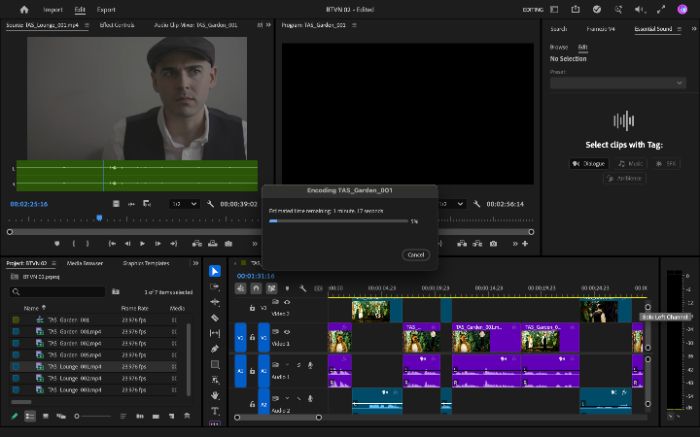
Task: Open Program monitor button editor plus
Action: pos(525,244)
